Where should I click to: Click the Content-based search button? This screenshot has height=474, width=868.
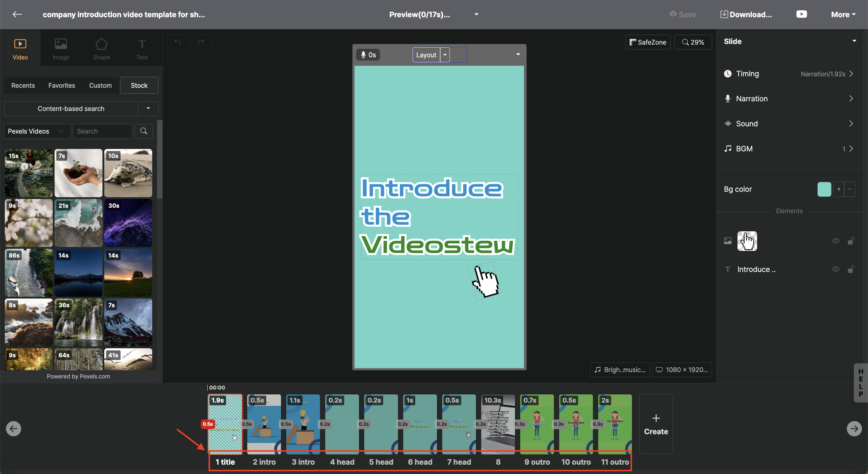[71, 109]
